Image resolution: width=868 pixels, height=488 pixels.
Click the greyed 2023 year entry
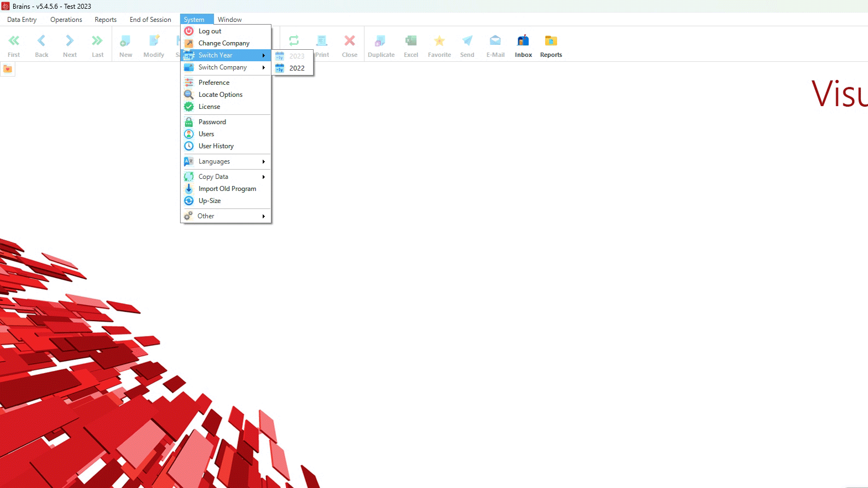point(293,56)
